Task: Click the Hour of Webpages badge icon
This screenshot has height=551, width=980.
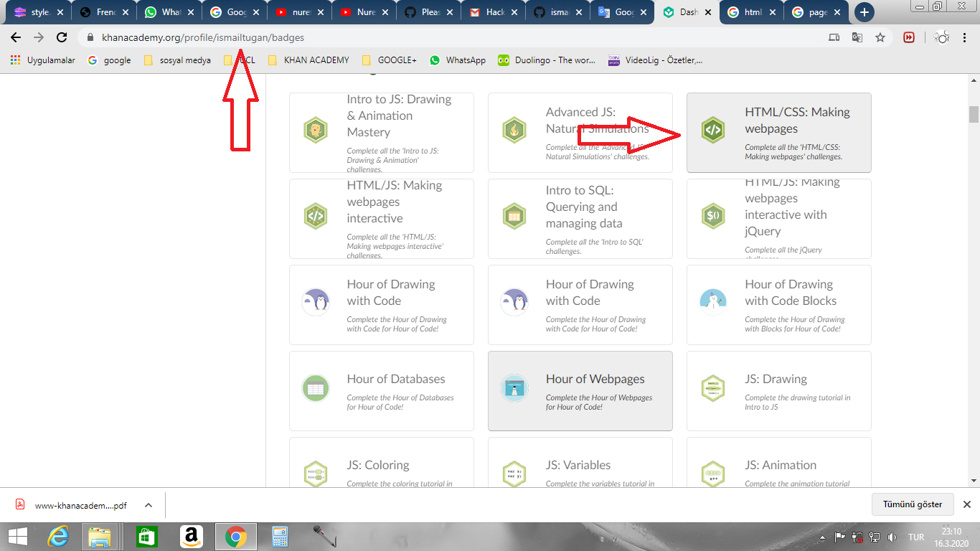Action: pyautogui.click(x=514, y=388)
